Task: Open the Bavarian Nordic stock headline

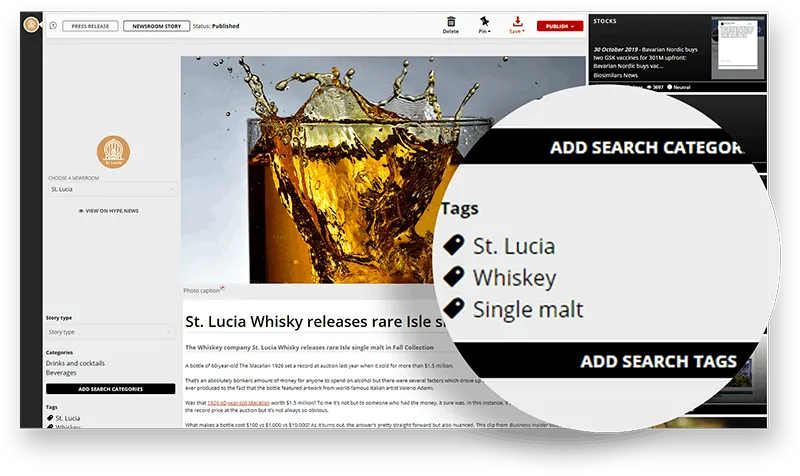Action: click(645, 58)
